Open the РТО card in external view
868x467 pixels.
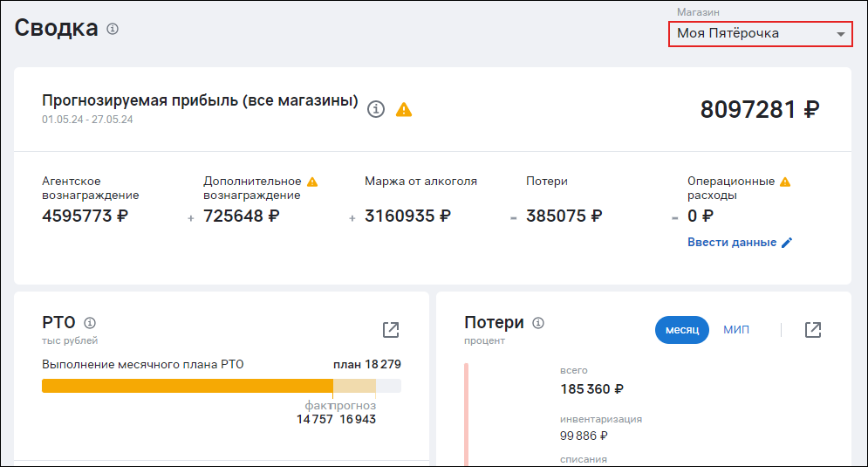point(391,329)
